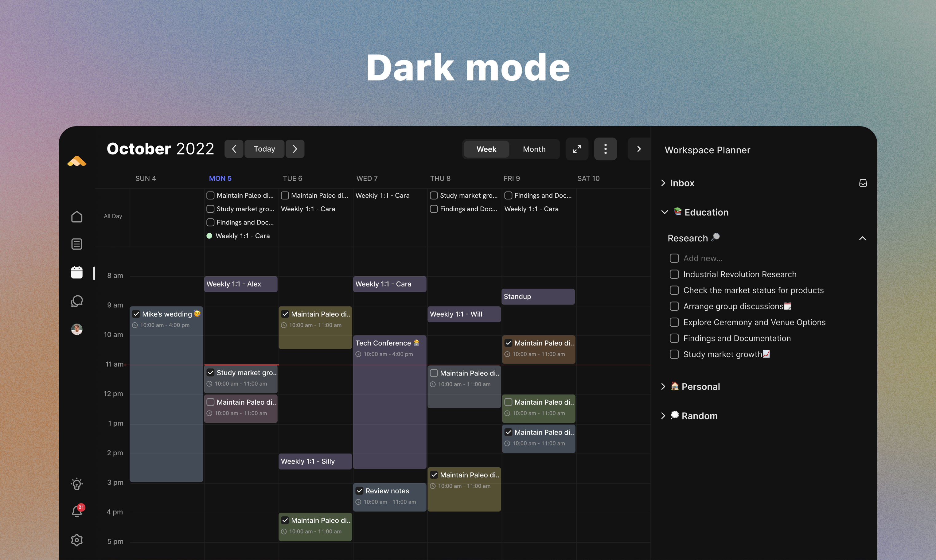Screen dimensions: 936x560
Task: Click the app logo at top left
Action: [x=76, y=161]
